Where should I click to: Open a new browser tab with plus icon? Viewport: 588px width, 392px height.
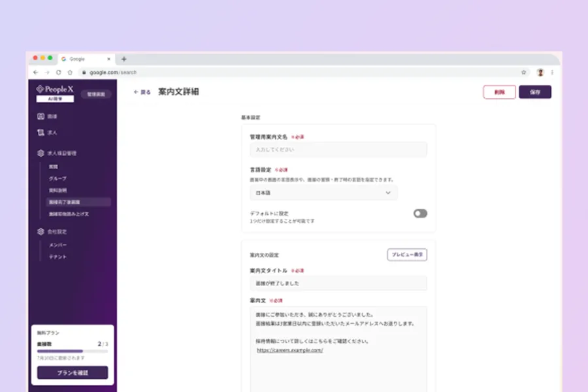tap(123, 59)
